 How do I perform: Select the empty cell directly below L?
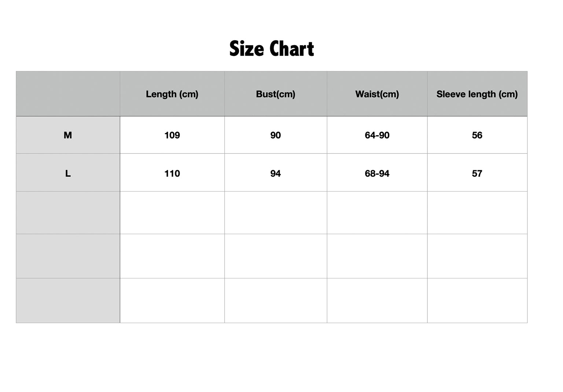pyautogui.click(x=68, y=212)
